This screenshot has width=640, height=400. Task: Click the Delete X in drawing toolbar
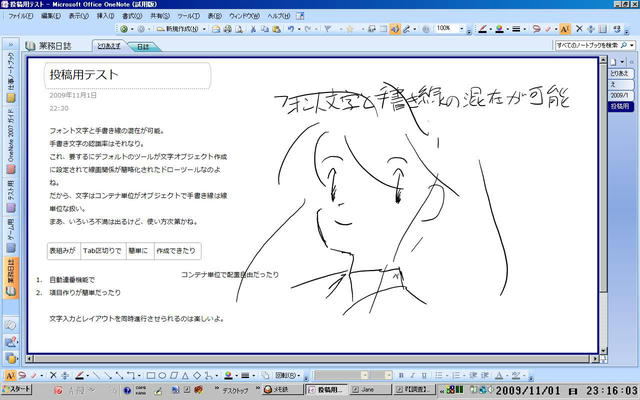53,375
